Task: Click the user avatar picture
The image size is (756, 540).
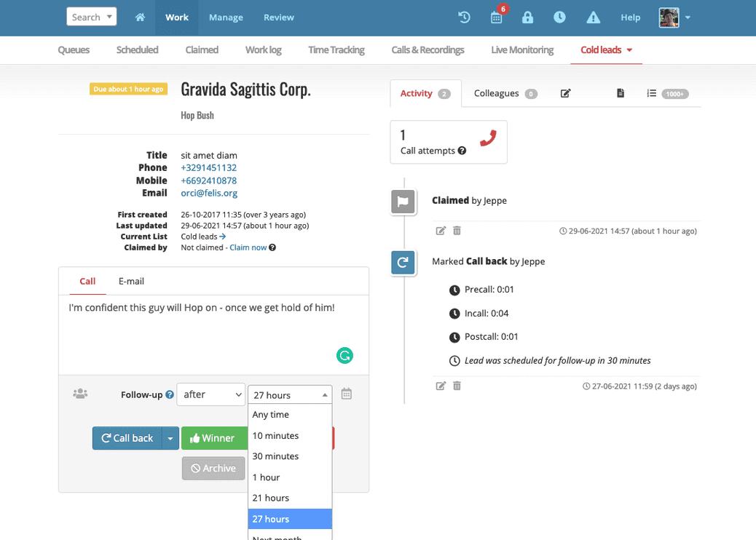Action: (x=669, y=17)
